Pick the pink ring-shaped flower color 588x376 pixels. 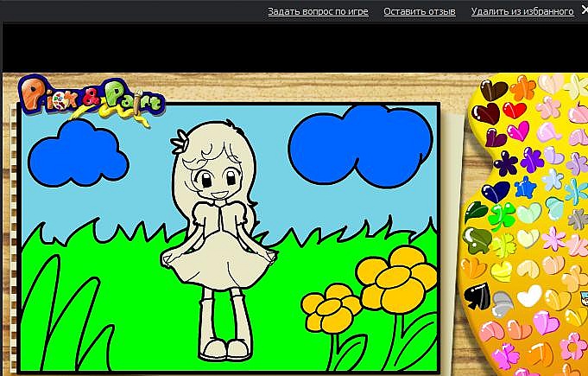point(573,346)
